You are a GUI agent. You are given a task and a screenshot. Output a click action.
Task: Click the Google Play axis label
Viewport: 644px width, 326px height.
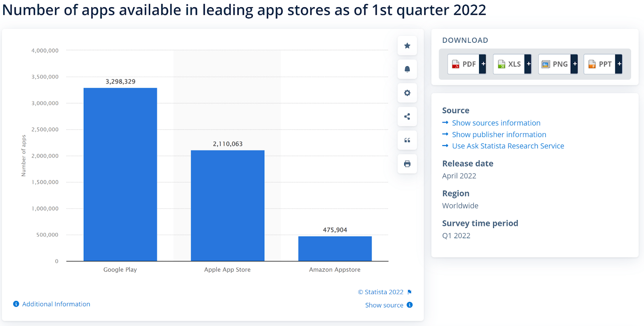pos(120,270)
